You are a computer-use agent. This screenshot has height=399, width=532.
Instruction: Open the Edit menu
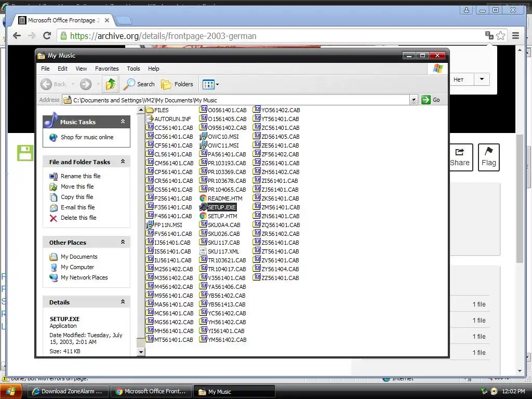tap(62, 69)
